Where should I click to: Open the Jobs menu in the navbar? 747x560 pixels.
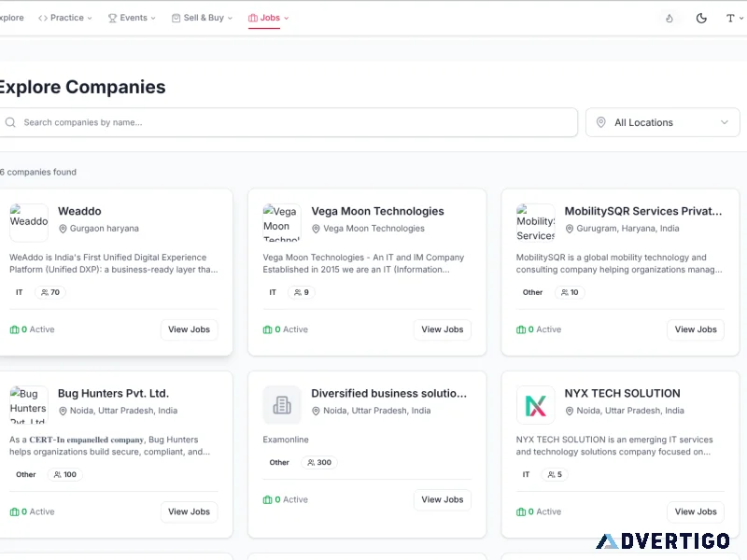(x=268, y=18)
